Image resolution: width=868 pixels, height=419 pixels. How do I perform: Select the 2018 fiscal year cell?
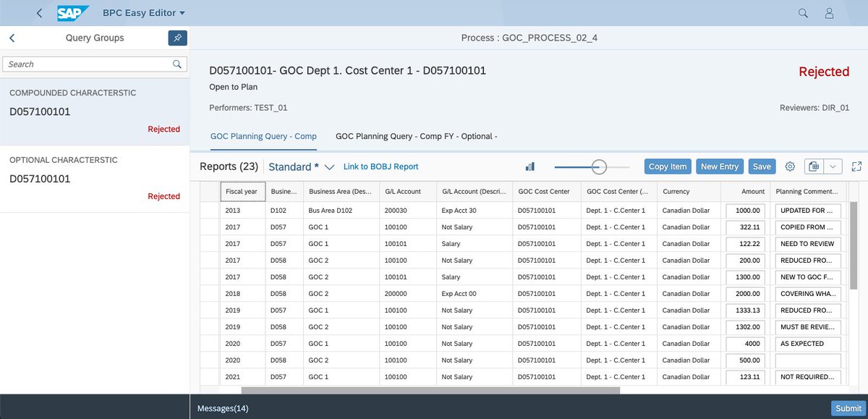click(242, 294)
